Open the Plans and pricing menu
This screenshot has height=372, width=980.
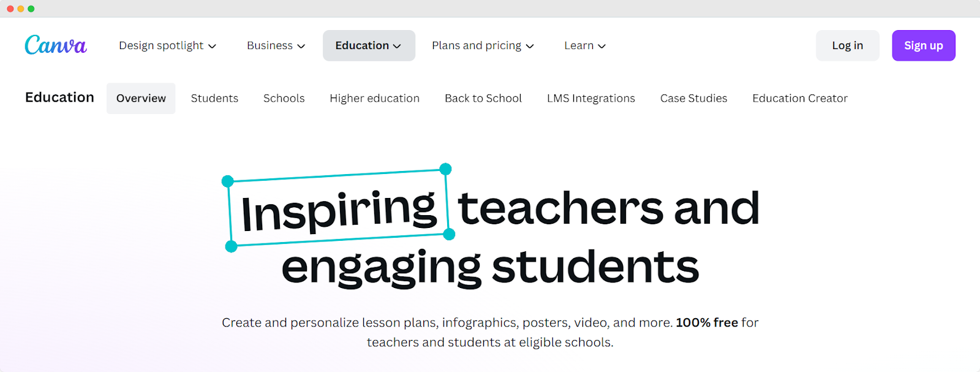[x=483, y=45]
